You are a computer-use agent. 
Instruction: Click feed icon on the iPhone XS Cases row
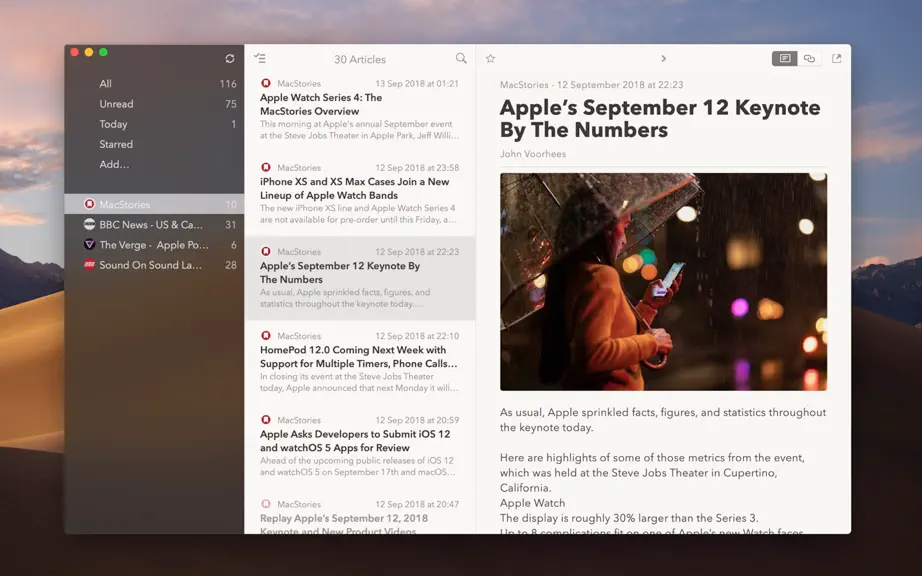pyautogui.click(x=266, y=168)
